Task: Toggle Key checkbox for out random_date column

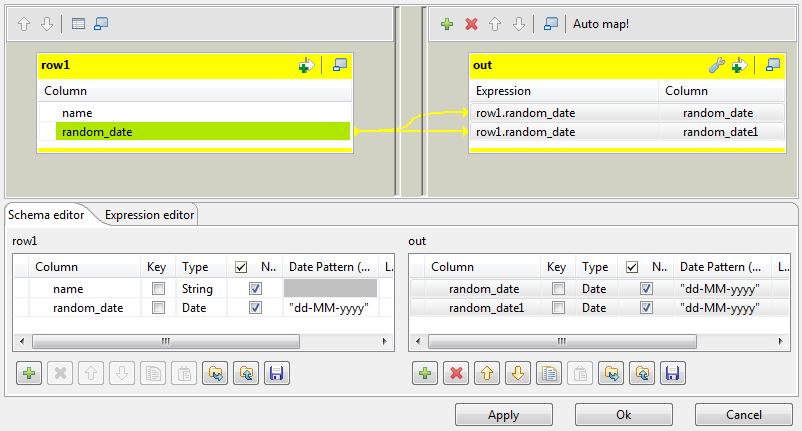Action: tap(559, 289)
